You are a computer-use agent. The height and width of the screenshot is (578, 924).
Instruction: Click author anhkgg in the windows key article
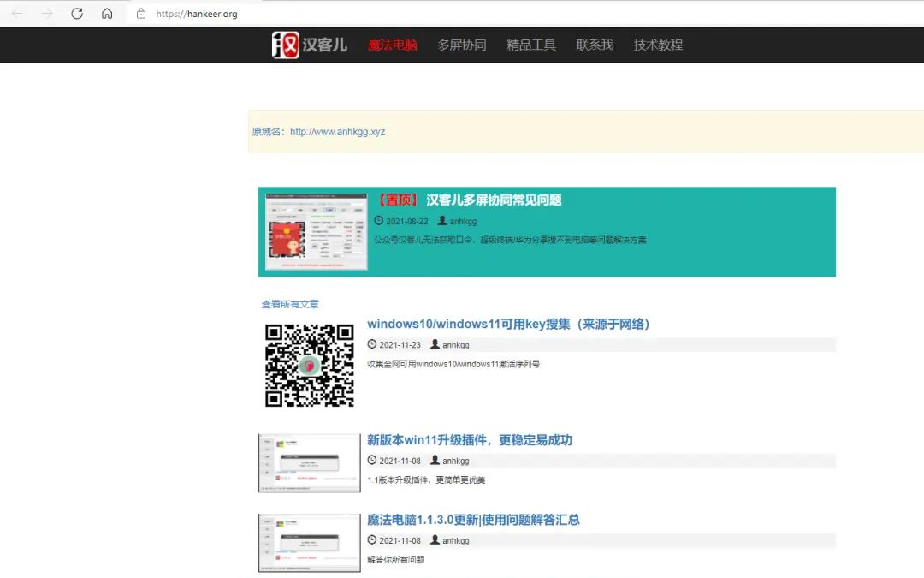455,344
